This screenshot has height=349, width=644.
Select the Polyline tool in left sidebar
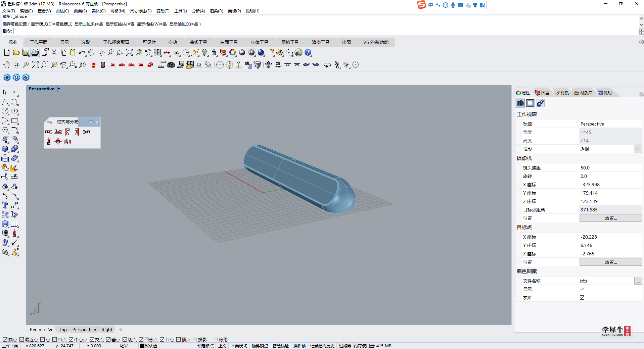(5, 102)
